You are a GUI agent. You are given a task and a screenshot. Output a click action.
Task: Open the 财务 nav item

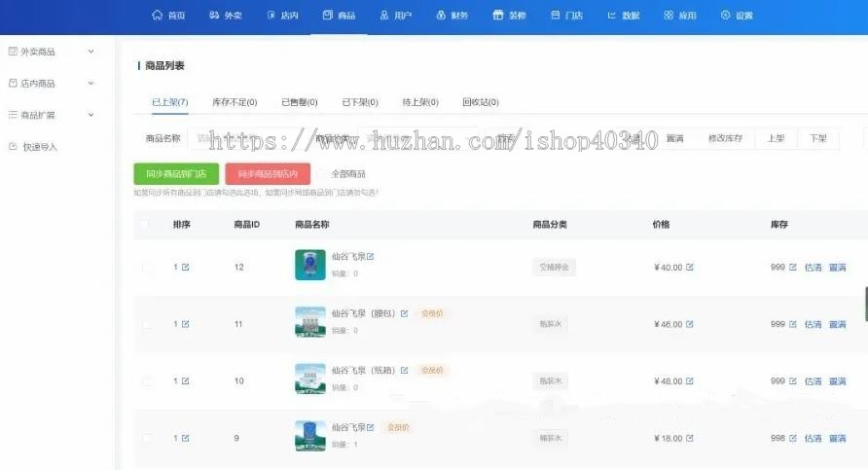tap(452, 16)
